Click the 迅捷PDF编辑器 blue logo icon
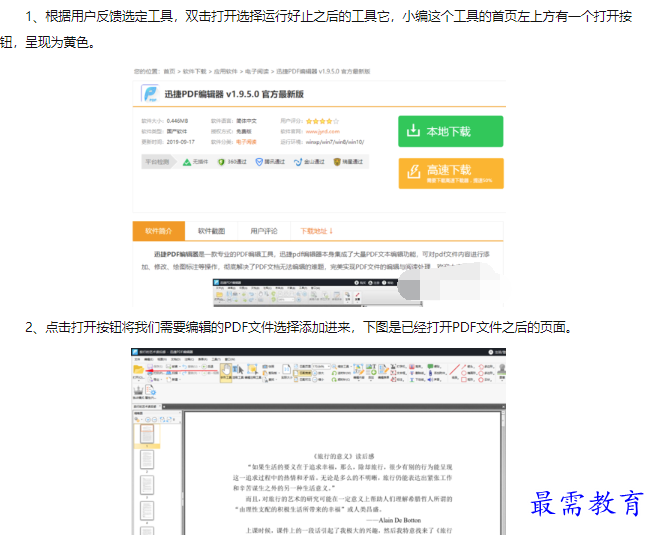This screenshot has width=652, height=535. tap(150, 94)
